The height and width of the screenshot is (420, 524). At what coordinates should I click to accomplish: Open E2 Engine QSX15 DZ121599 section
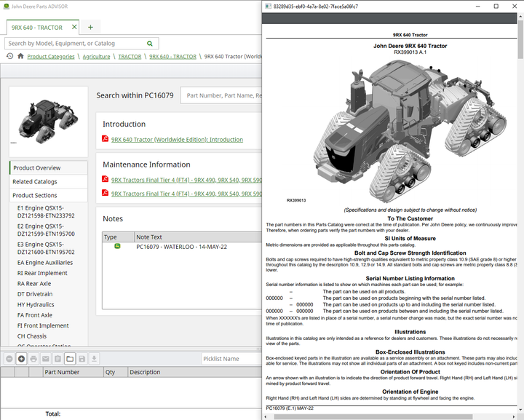click(46, 230)
